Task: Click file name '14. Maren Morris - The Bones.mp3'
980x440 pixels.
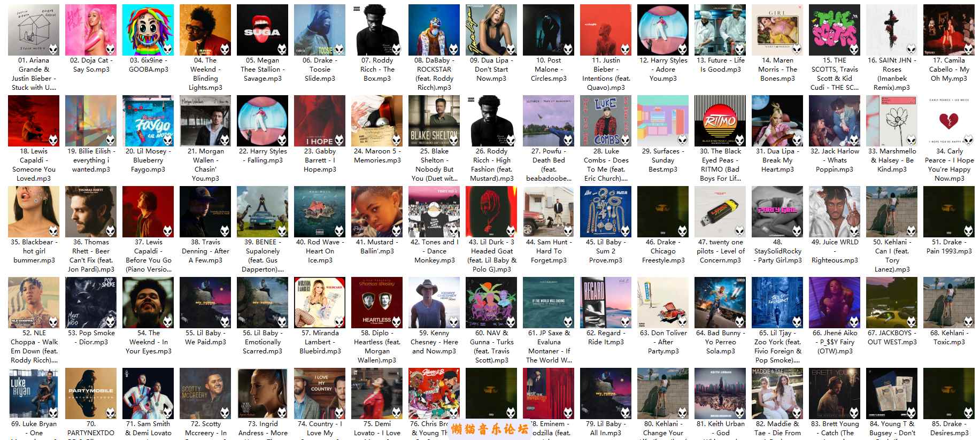Action: 777,70
